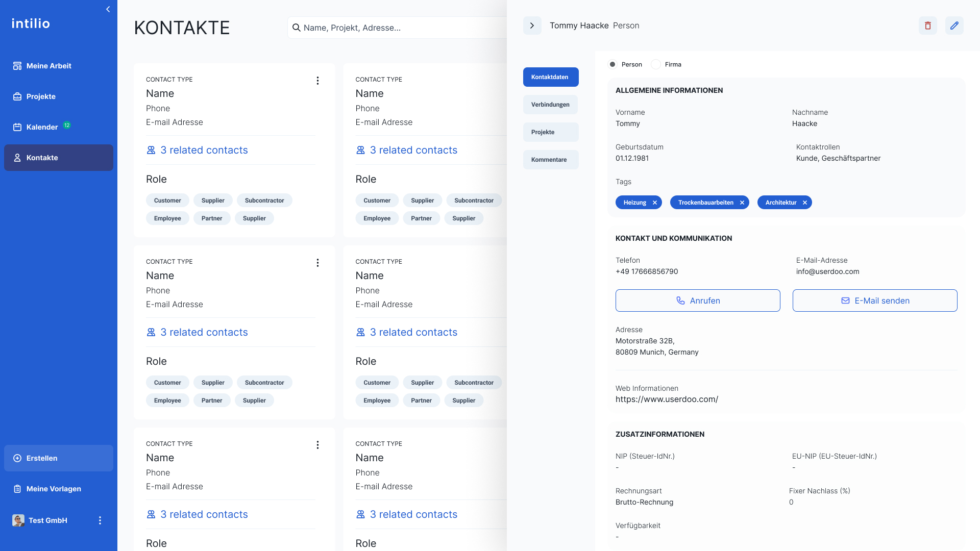Collapse the sidebar with the chevron
Viewport: 980px width, 551px height.
108,9
